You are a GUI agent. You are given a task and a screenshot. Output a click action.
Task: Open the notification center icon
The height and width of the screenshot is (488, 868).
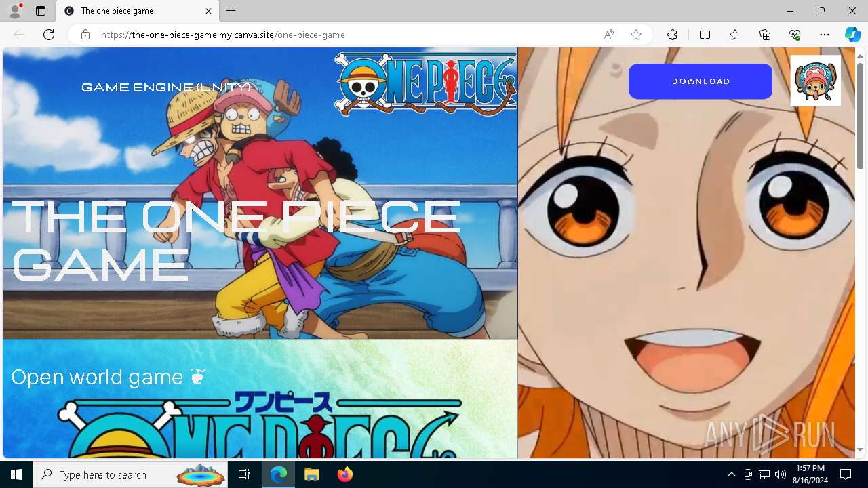(846, 474)
